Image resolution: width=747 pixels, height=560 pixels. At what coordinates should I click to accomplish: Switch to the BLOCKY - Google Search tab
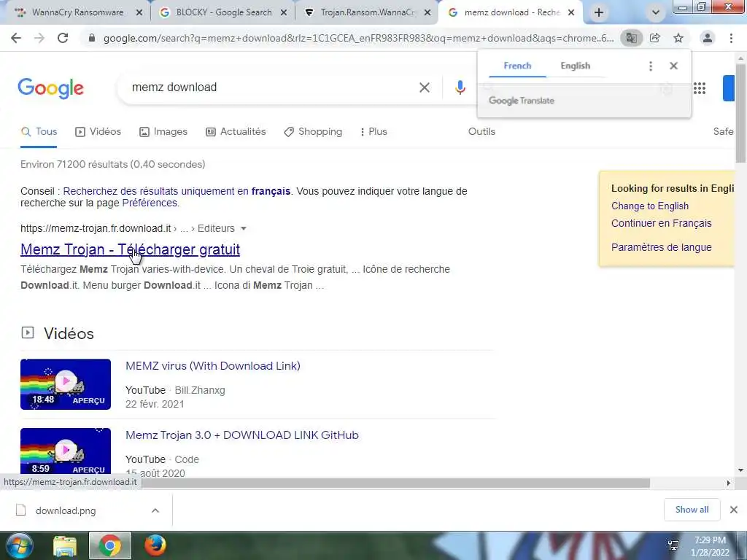[x=224, y=12]
